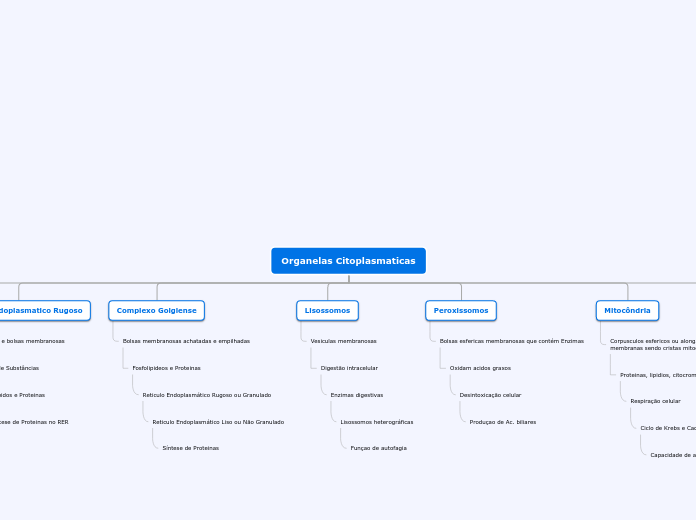Select the Organelas Citoplasmaticas root node
The width and height of the screenshot is (696, 520).
pos(348,261)
